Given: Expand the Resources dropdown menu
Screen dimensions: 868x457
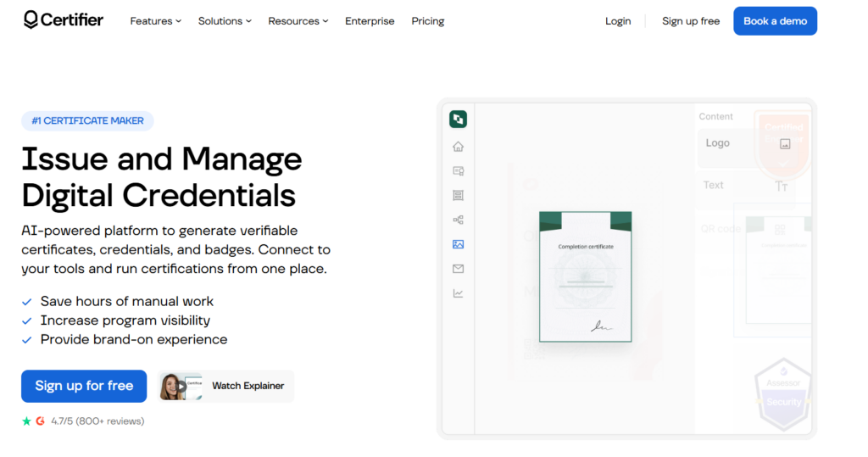Looking at the screenshot, I should pyautogui.click(x=298, y=21).
